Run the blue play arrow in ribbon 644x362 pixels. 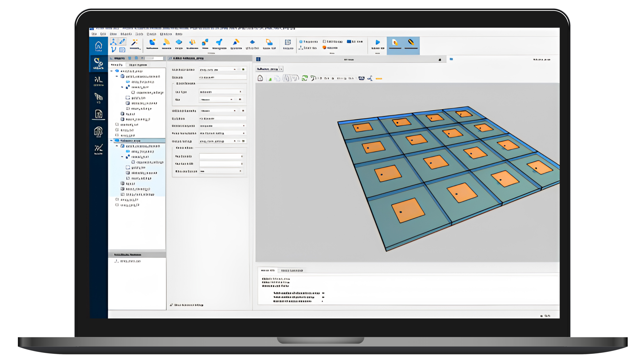(x=378, y=42)
